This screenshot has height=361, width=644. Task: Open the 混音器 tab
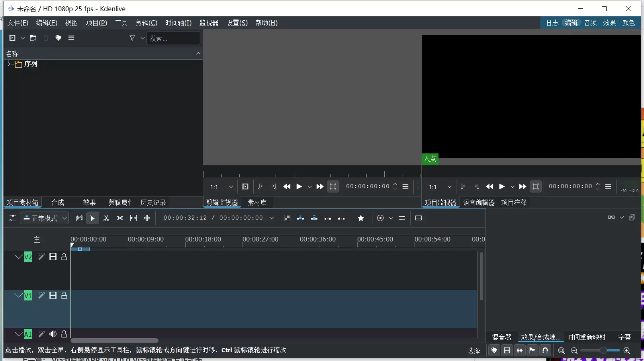pos(501,337)
